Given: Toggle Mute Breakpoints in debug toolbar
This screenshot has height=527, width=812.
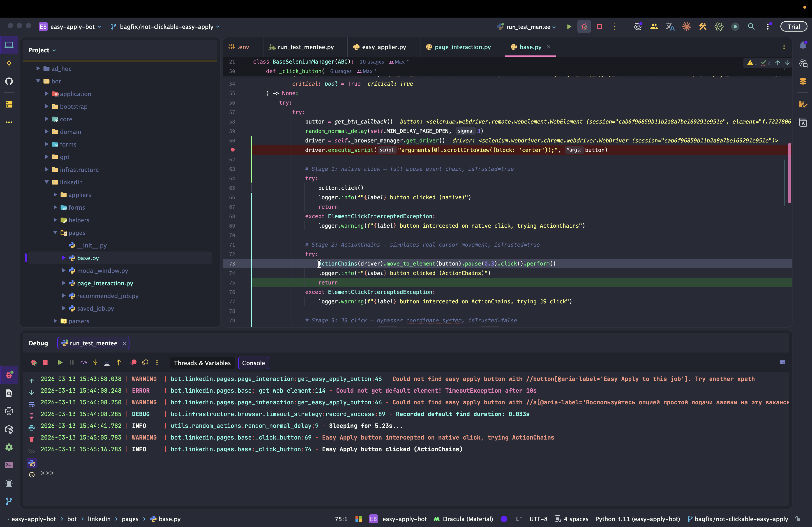Looking at the screenshot, I should tap(145, 363).
